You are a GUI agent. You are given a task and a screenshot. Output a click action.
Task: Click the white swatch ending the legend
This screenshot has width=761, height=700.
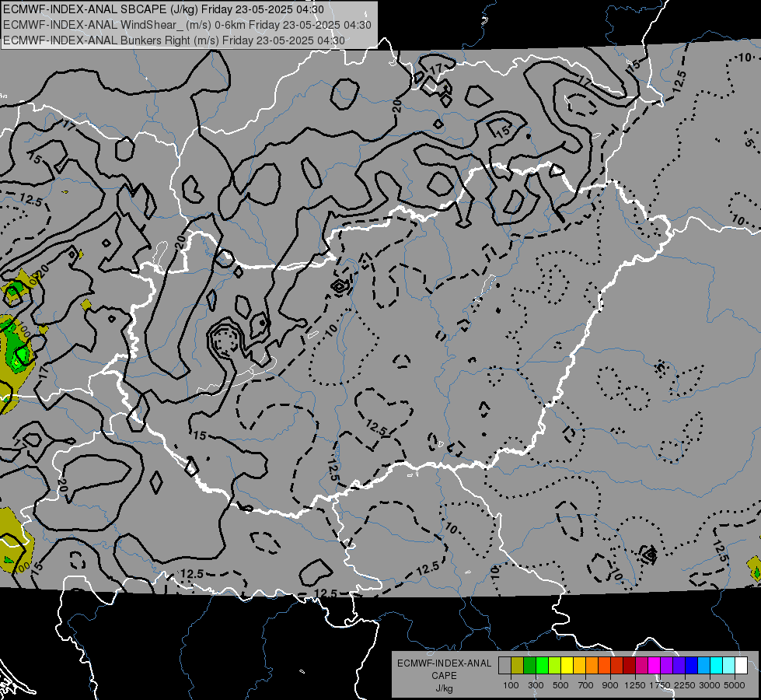pos(742,665)
